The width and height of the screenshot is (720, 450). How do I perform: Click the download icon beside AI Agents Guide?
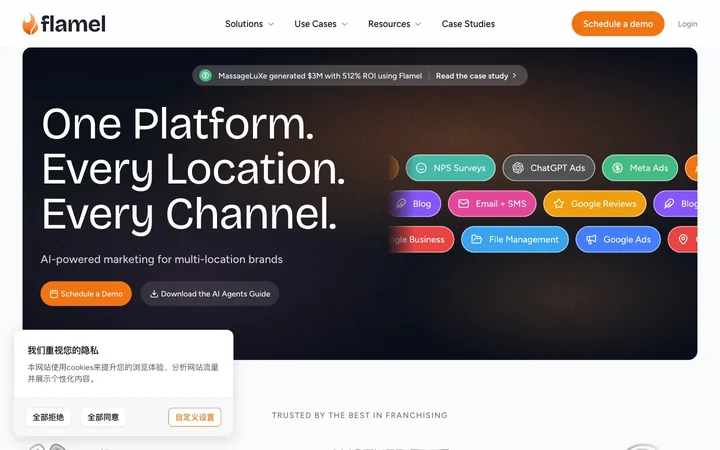pos(154,294)
